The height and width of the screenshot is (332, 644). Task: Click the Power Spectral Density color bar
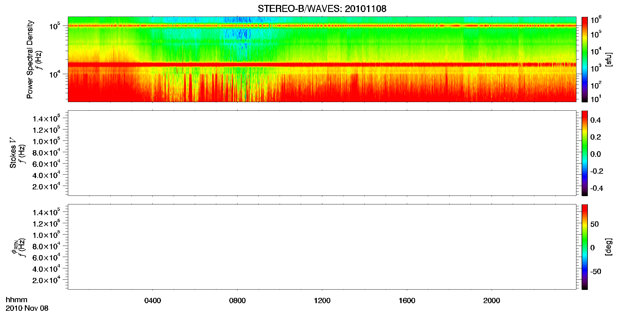[x=585, y=59]
